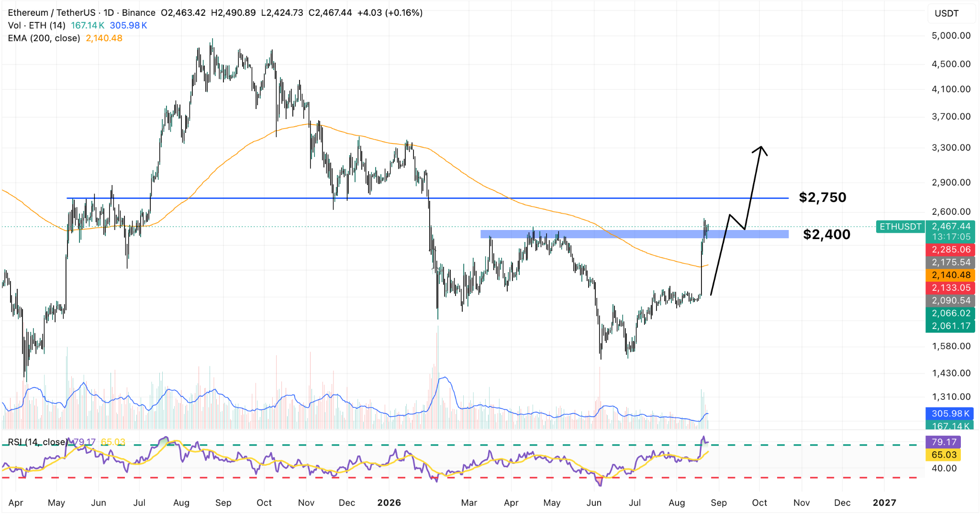Click the yellow 65.03 RSI axis tag
This screenshot has width=980, height=515.
coord(944,455)
